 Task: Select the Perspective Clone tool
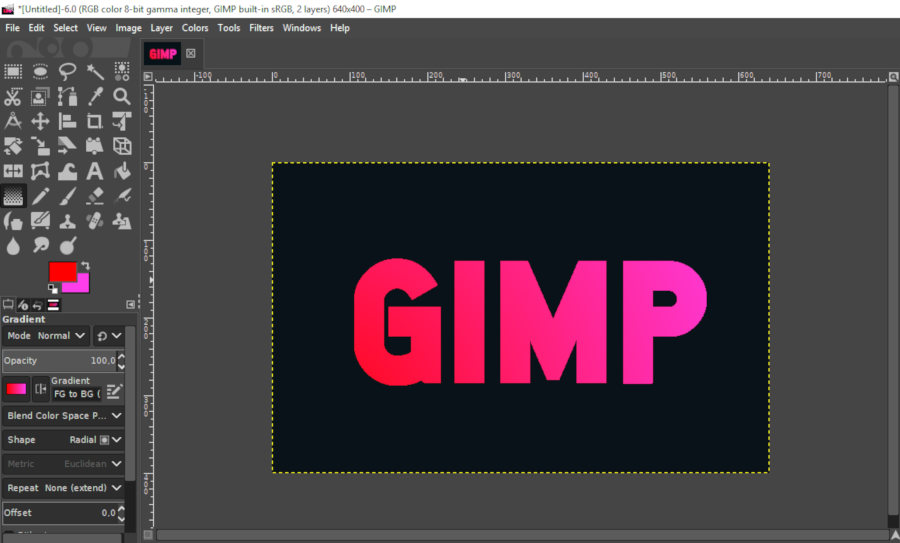(122, 221)
